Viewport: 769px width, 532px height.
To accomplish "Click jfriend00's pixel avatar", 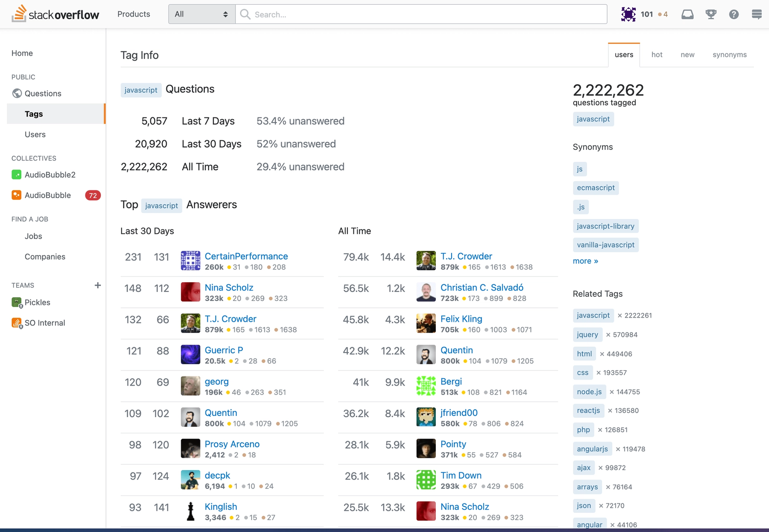I will pos(426,417).
